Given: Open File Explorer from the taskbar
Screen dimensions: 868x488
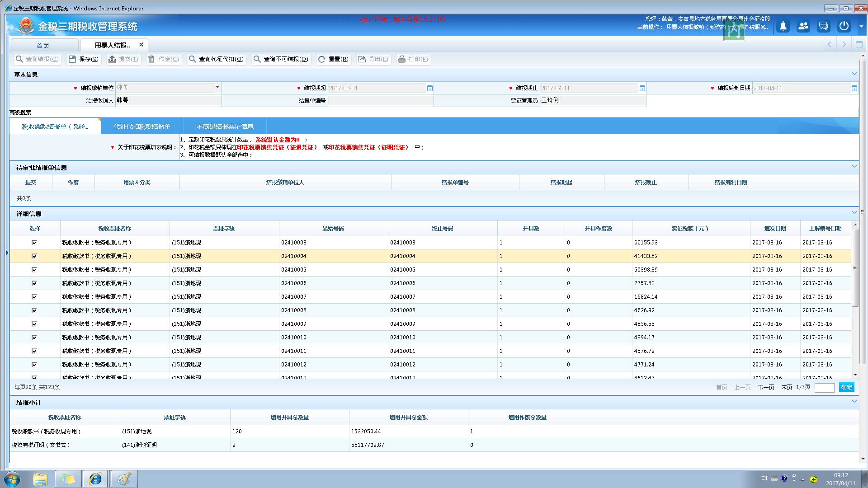Looking at the screenshot, I should 40,479.
